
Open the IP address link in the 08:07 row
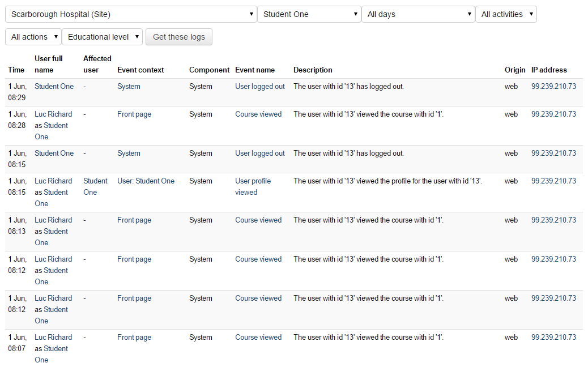point(553,338)
